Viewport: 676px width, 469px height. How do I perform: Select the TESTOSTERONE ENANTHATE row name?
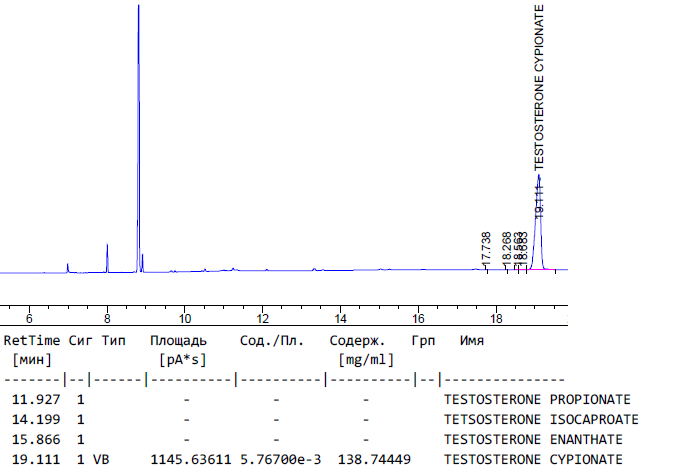pyautogui.click(x=533, y=439)
